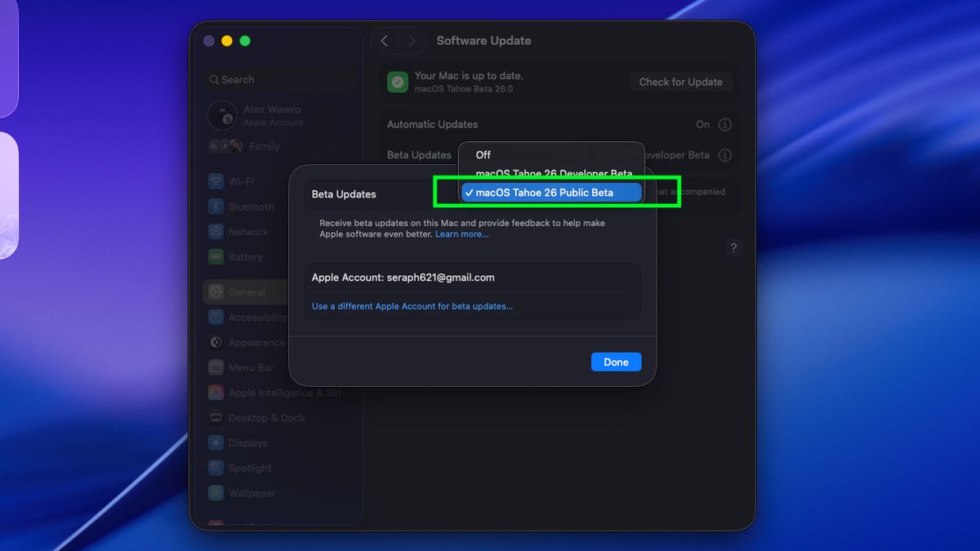Click Automatic Updates info icon

click(x=724, y=125)
